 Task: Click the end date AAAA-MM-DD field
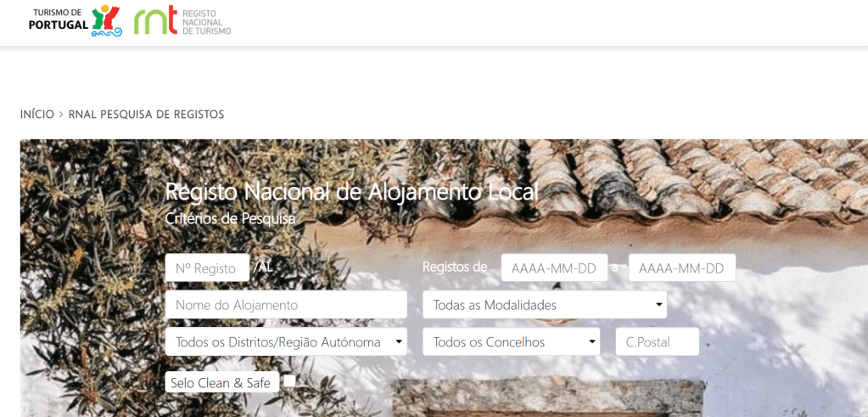tap(682, 268)
